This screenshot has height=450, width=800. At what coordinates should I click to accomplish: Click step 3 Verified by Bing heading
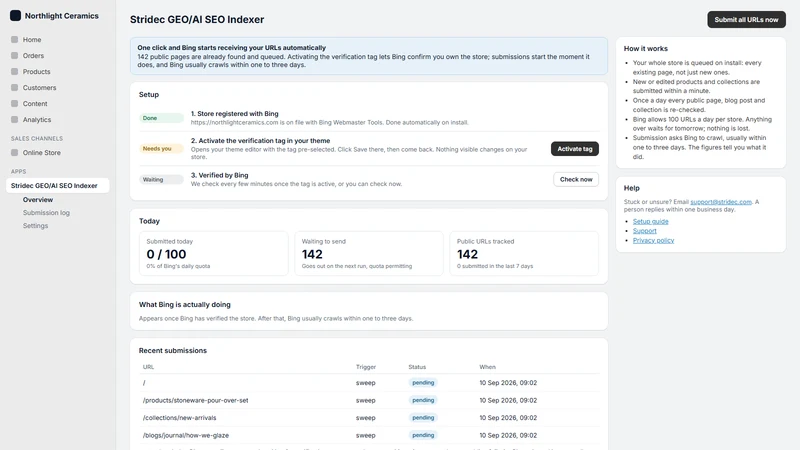[219, 175]
